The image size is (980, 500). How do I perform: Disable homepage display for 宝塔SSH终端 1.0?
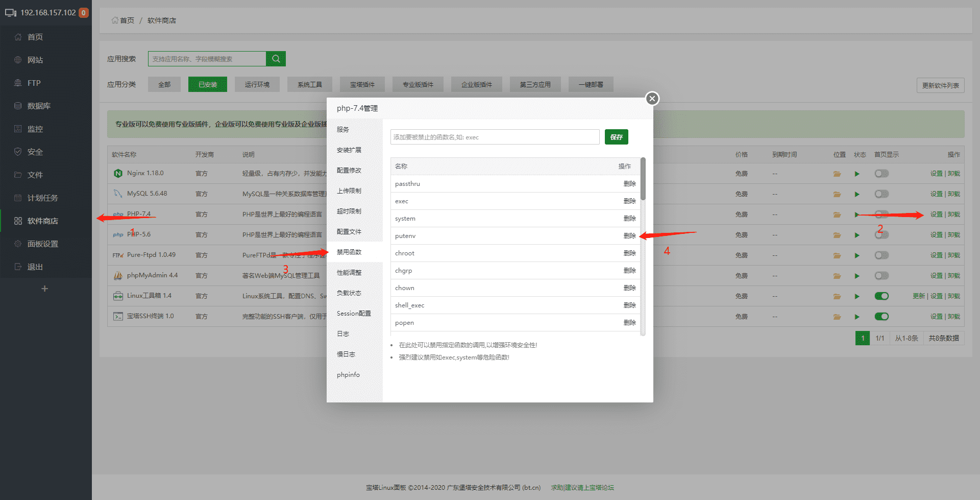pos(881,317)
